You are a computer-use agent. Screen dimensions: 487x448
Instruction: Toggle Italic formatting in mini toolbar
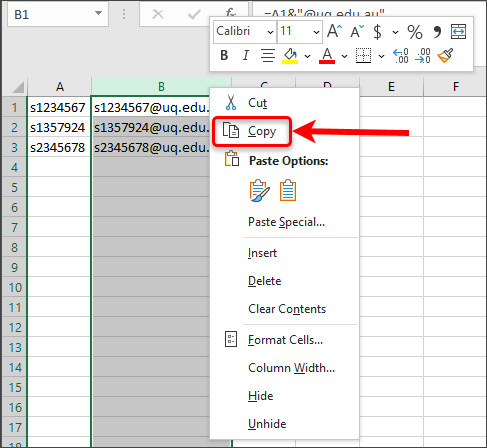[x=246, y=55]
